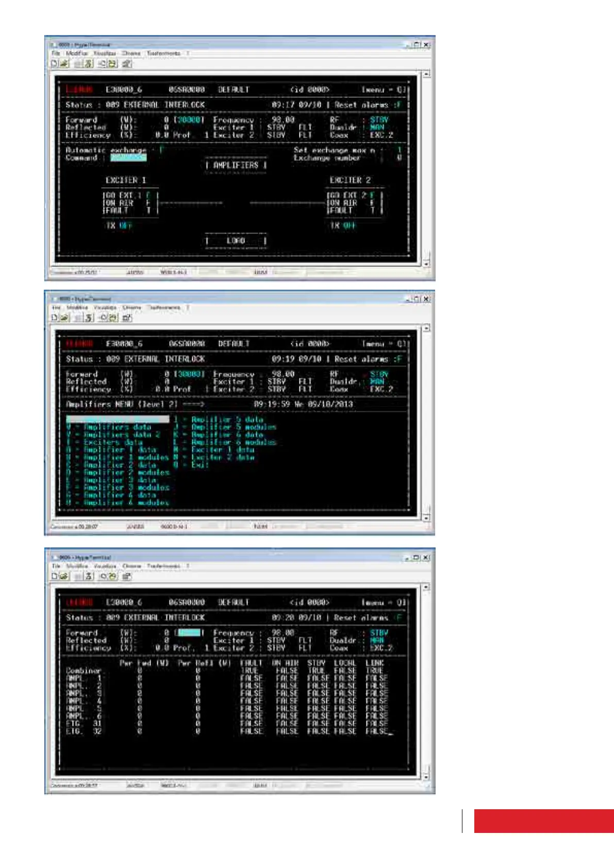The height and width of the screenshot is (868, 614).
Task: Select 'Amplifier 2 modules' menu entry
Action: [x=118, y=472]
